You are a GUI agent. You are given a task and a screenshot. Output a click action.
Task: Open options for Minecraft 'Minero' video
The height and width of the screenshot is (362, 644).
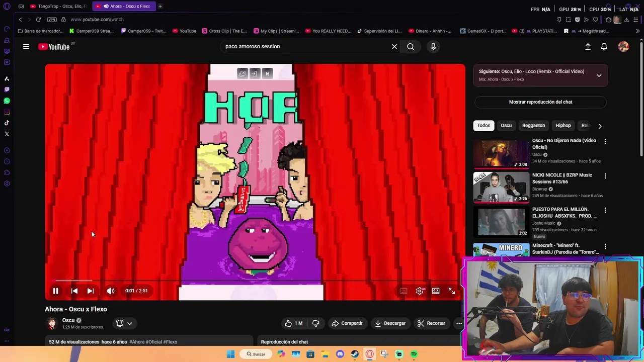click(x=605, y=247)
